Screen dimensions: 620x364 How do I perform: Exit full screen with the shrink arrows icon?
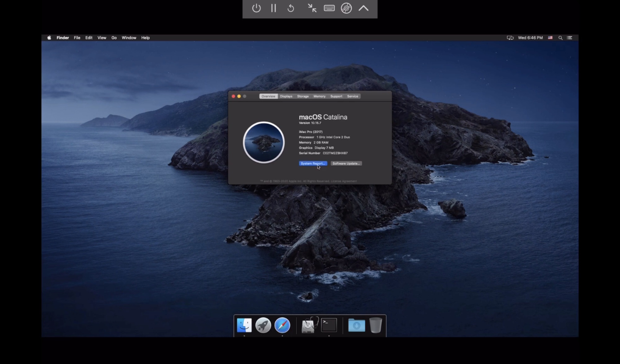312,8
